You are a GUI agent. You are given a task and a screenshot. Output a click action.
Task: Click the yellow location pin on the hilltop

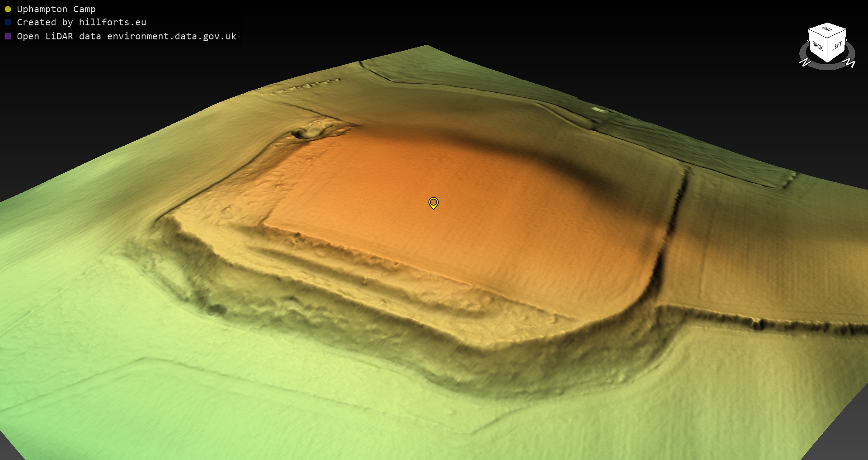(x=433, y=203)
